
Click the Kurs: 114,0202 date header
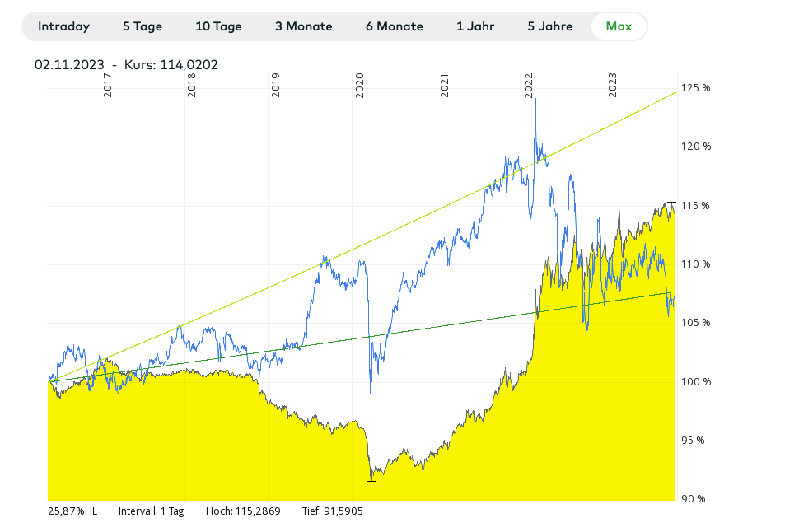pos(126,64)
